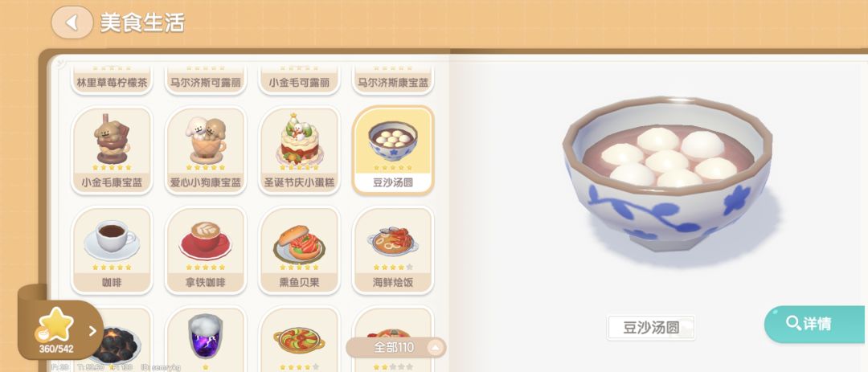
Task: Pick the 海鲜烩饭 seafood rice card
Action: click(393, 250)
